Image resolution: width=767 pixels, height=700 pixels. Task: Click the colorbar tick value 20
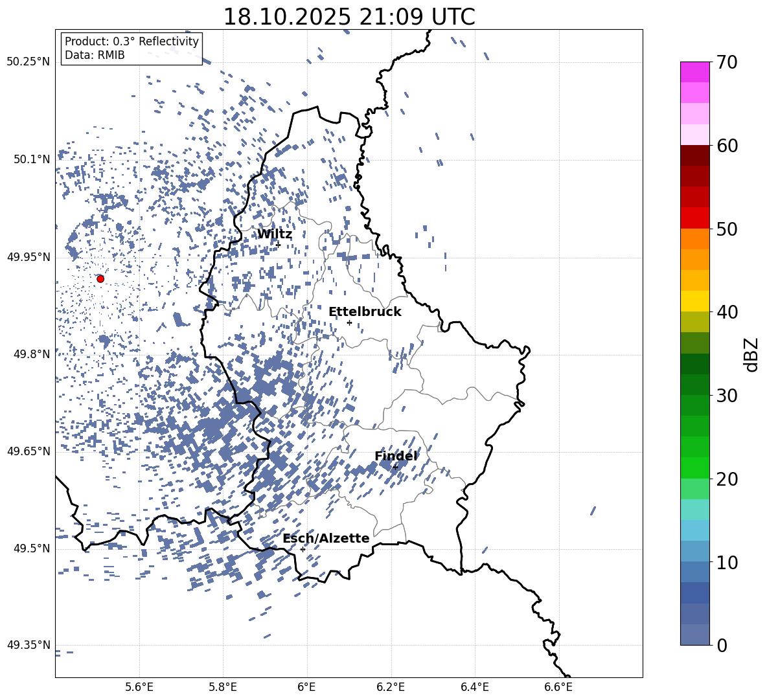point(727,479)
